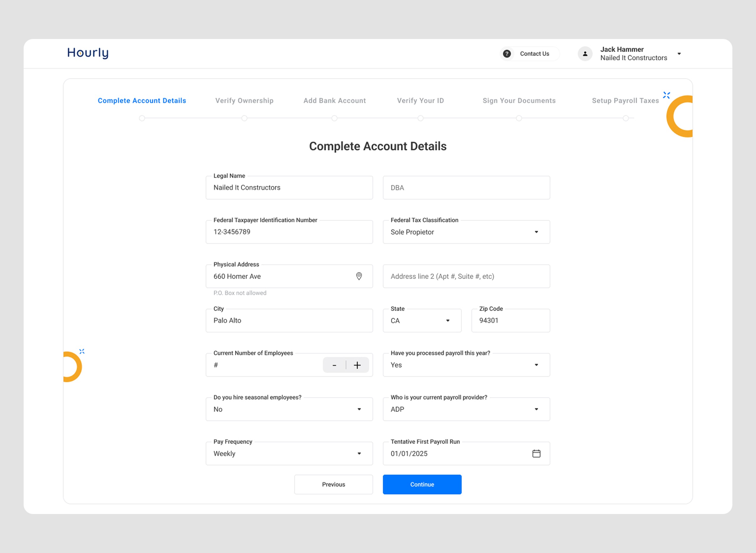Click the blue Continue button

422,484
